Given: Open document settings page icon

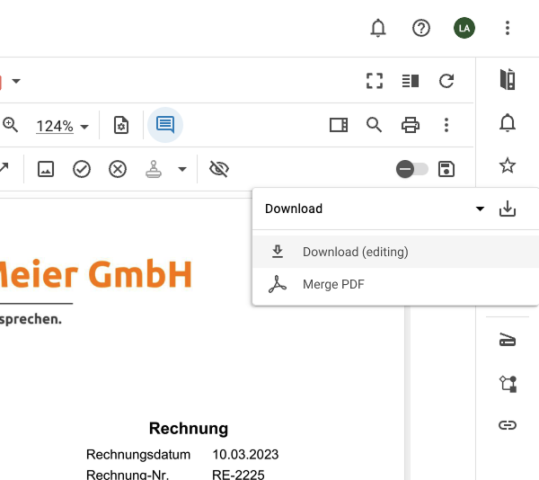Looking at the screenshot, I should [121, 125].
